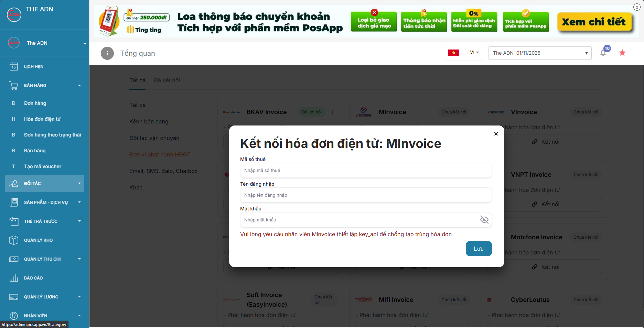The width and height of the screenshot is (644, 328).
Task: Switch to the Tất cả tab
Action: point(137,80)
